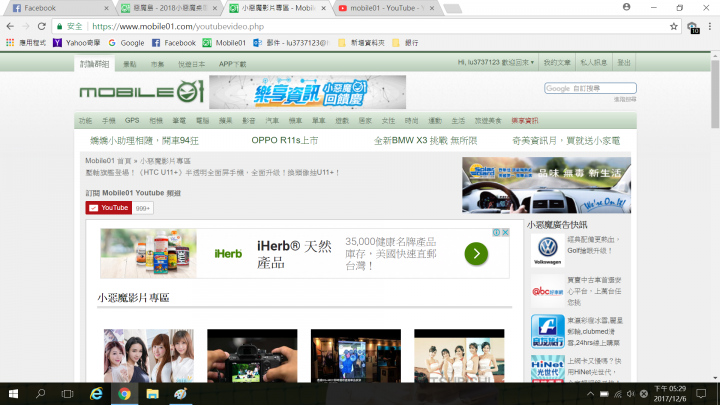Bookmark this page with the star icon
Screen dimensions: 720x405
(674, 27)
